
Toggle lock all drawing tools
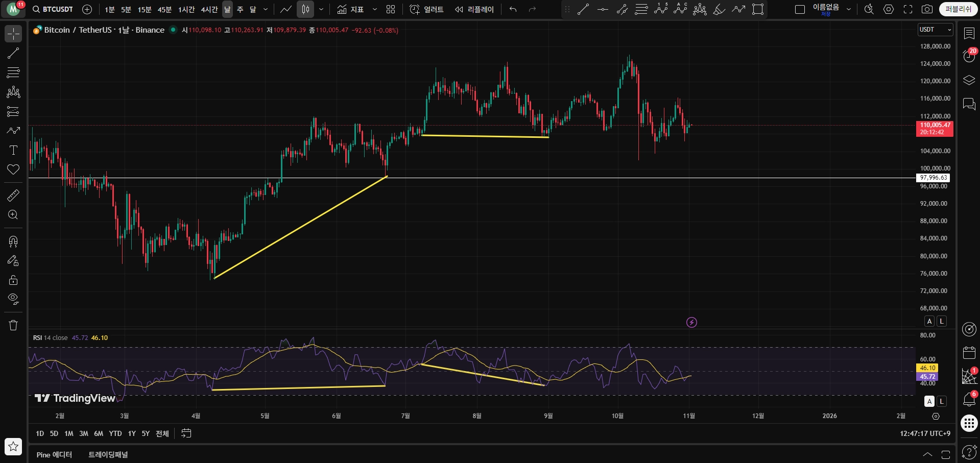[13, 280]
